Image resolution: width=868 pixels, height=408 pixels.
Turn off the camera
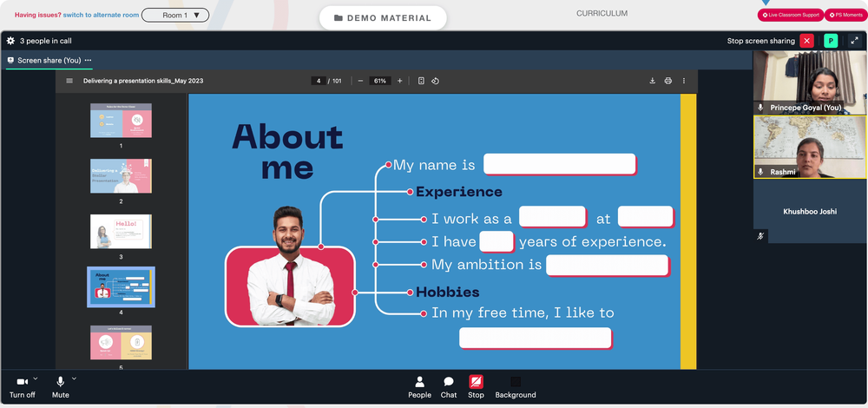23,387
